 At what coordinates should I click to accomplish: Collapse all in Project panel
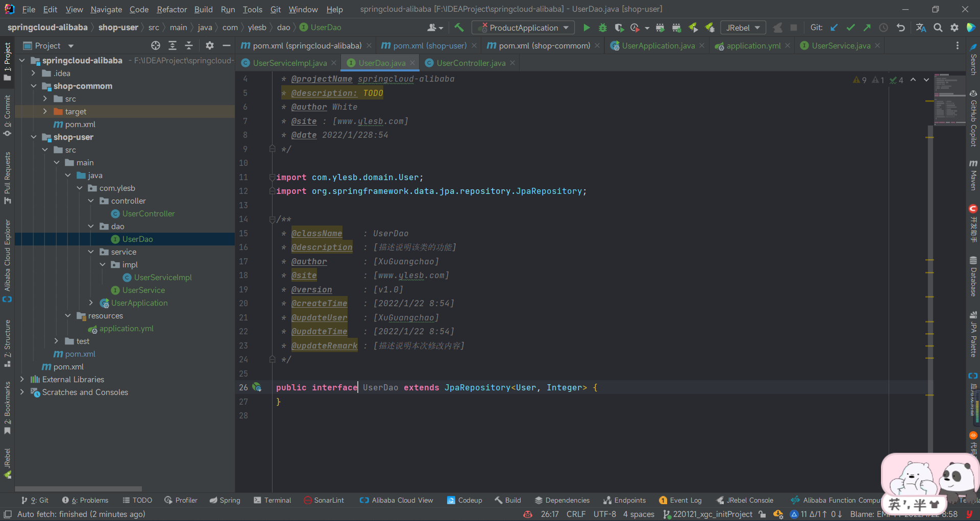[x=189, y=46]
